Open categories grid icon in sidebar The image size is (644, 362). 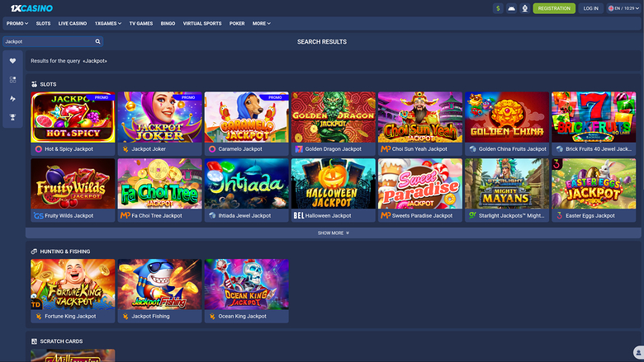(12, 79)
